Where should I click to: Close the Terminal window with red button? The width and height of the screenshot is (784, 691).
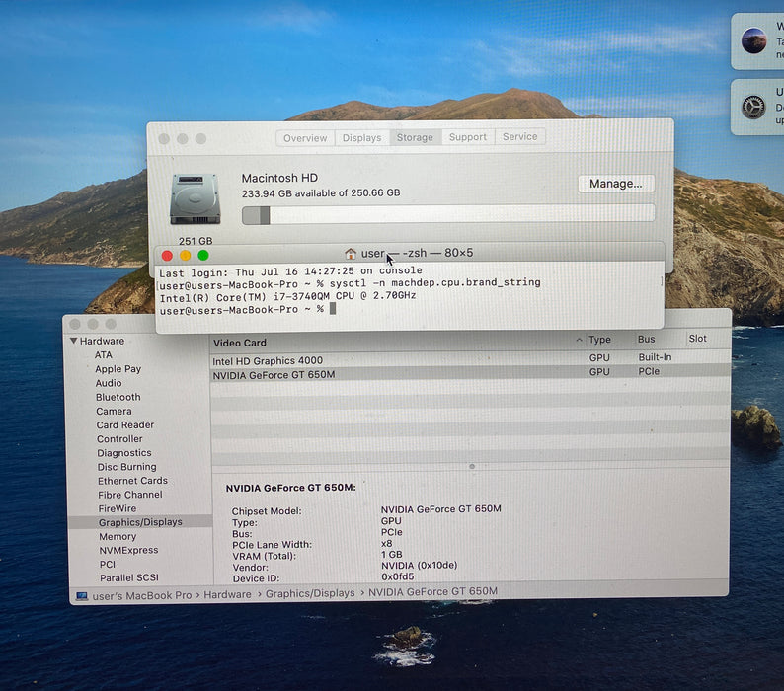[167, 256]
